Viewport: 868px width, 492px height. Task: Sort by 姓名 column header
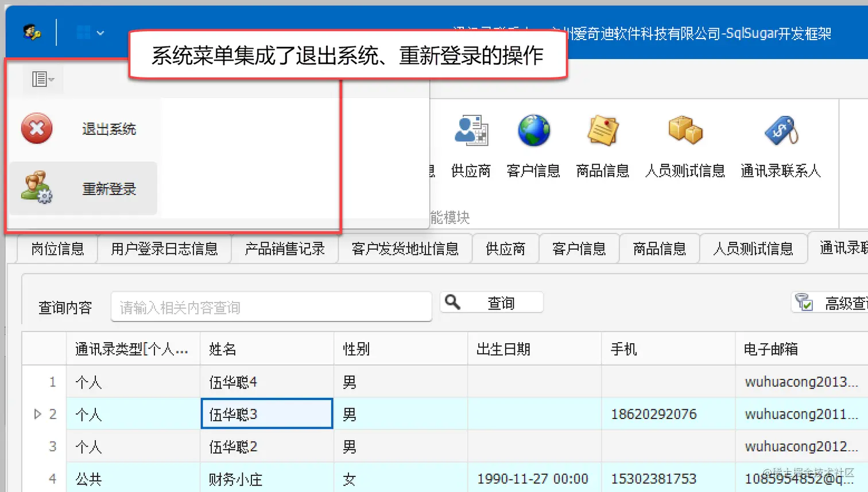click(266, 348)
